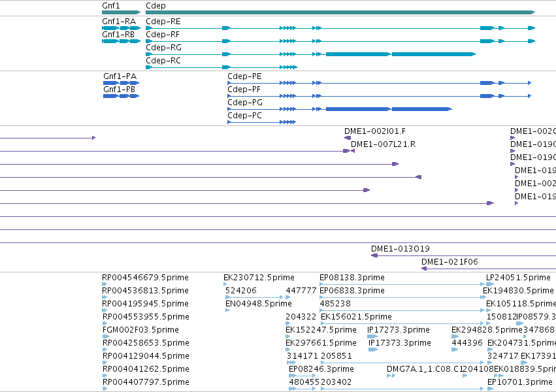The width and height of the screenshot is (556, 392).
Task: Open the Gnf1-PA protein label
Action: click(x=120, y=76)
